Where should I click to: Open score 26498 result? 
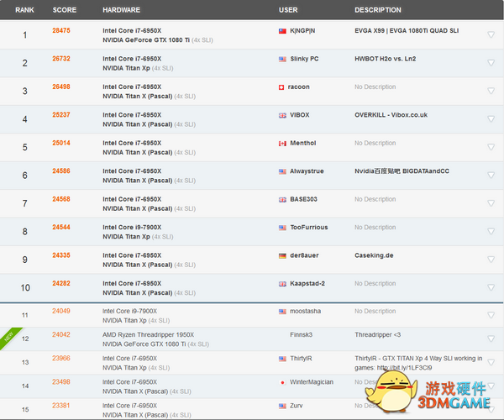[x=61, y=87]
